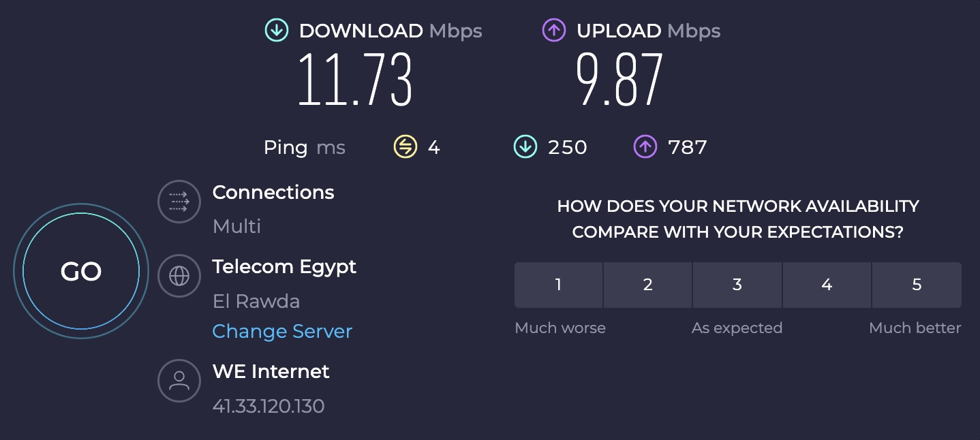Click the globe server icon
980x440 pixels.
pyautogui.click(x=179, y=275)
